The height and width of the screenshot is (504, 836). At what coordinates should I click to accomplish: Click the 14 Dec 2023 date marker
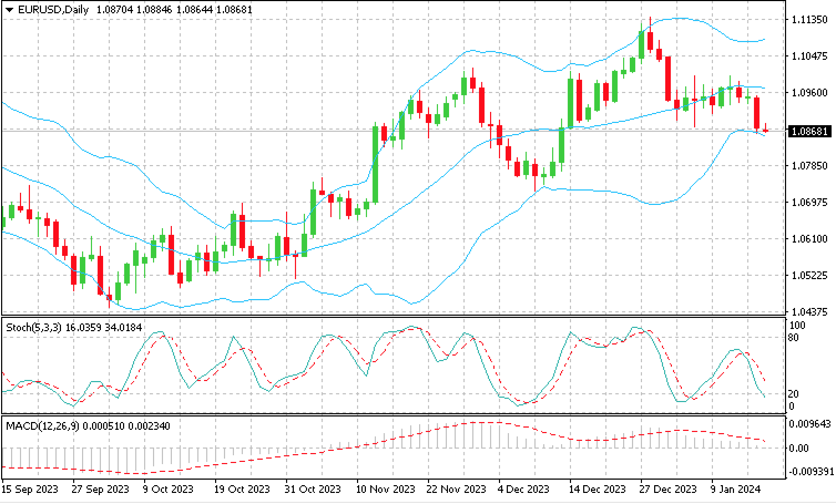pos(598,489)
